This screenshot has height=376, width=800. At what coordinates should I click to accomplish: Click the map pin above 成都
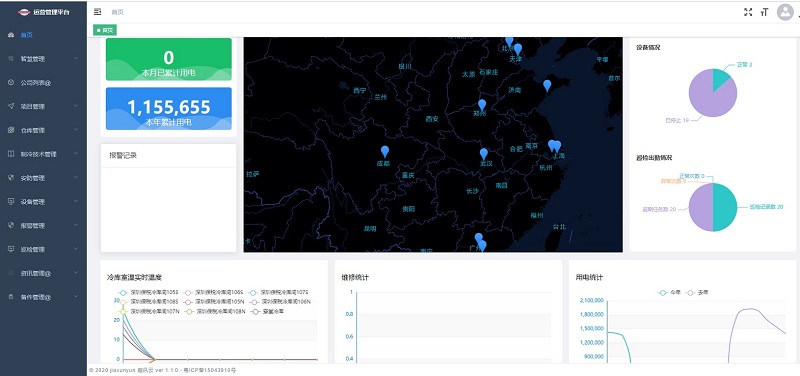[x=385, y=152]
